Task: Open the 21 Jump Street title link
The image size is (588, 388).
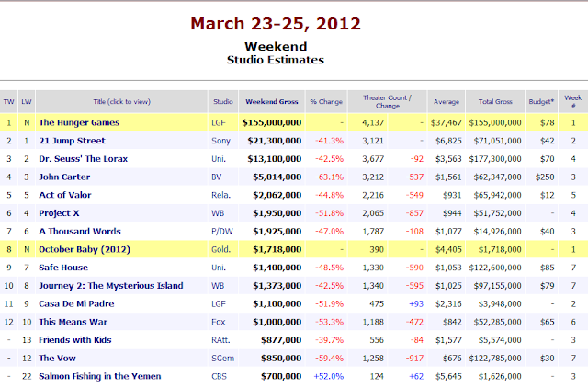Action: pyautogui.click(x=72, y=141)
